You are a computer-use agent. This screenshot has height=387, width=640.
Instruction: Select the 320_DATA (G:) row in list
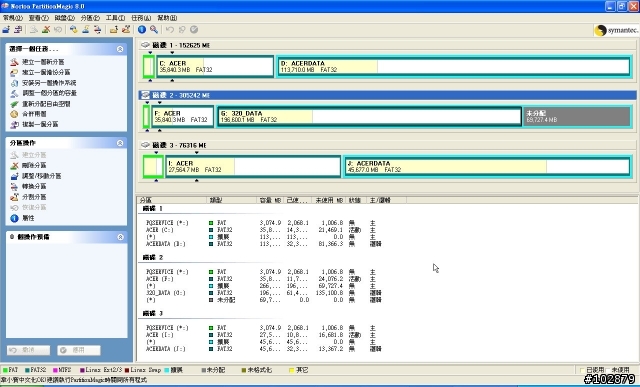tap(264, 293)
